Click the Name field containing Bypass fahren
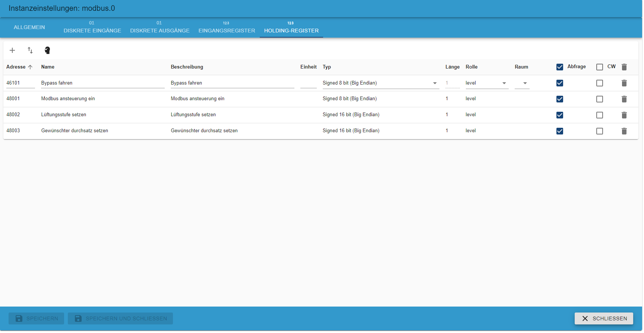The width and height of the screenshot is (644, 333). pos(102,83)
